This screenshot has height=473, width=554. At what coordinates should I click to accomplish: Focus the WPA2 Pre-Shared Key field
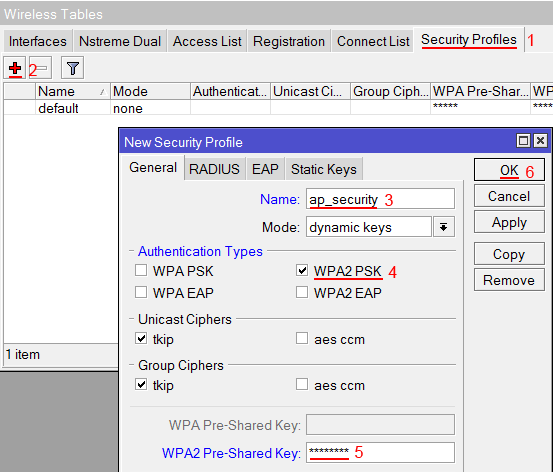point(380,453)
